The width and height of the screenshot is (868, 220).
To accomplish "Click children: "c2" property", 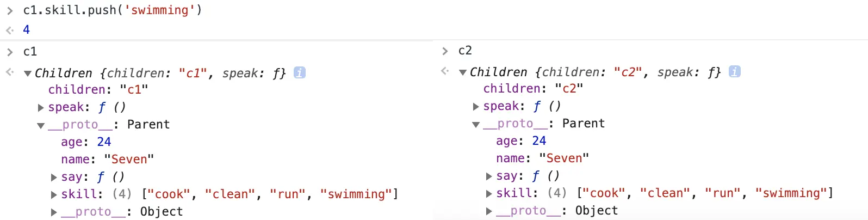I will [533, 89].
